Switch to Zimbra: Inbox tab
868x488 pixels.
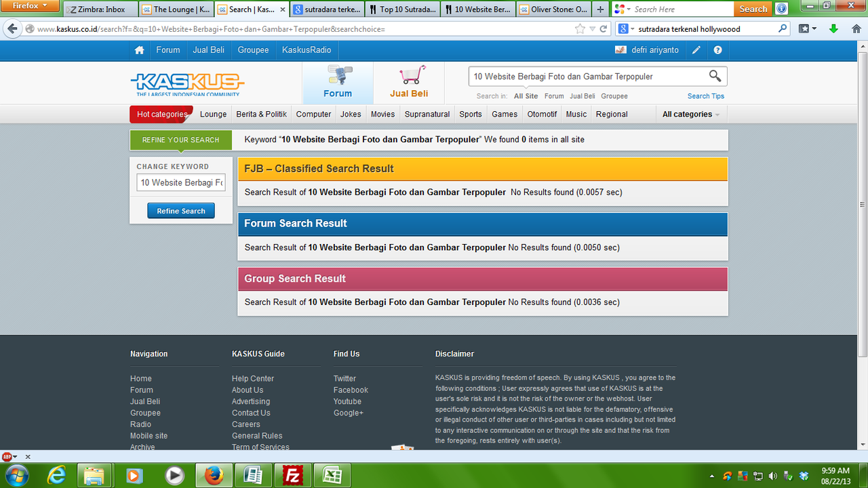coord(101,9)
